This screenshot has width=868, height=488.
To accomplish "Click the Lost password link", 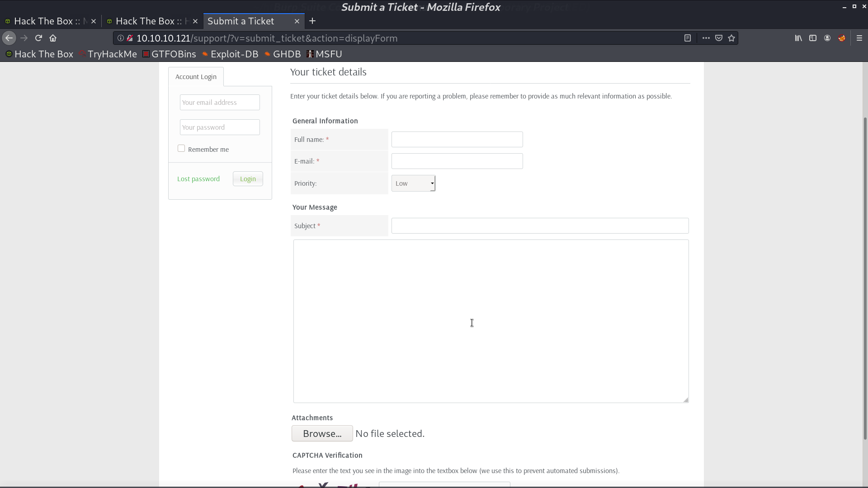I will tap(198, 179).
